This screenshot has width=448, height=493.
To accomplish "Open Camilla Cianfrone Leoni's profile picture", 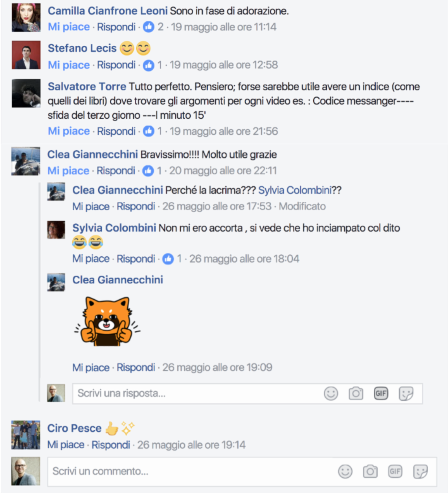I will pos(26,18).
